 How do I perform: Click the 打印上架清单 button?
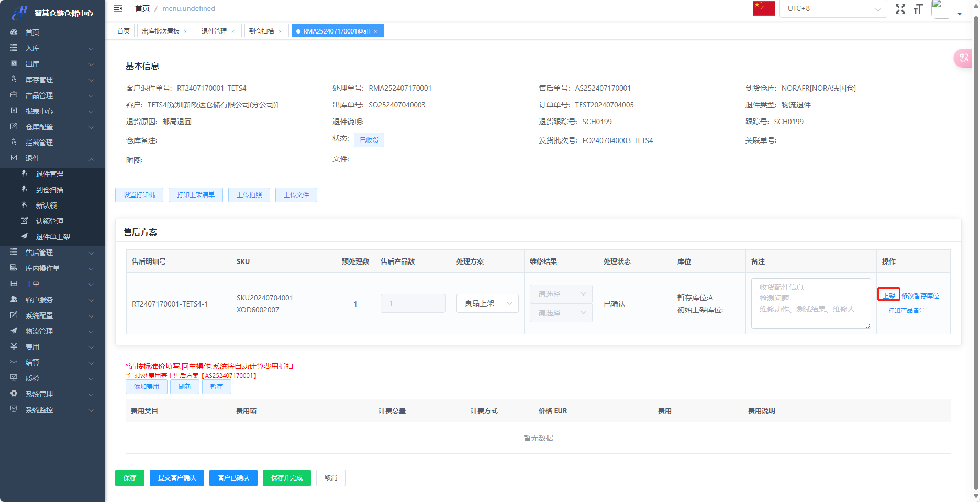click(195, 195)
